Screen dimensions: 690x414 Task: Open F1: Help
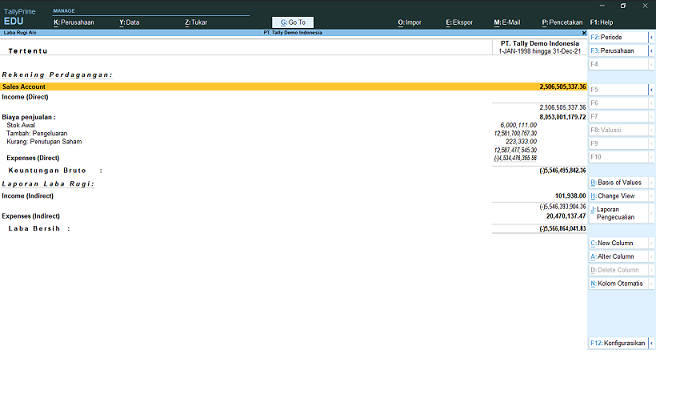[602, 22]
